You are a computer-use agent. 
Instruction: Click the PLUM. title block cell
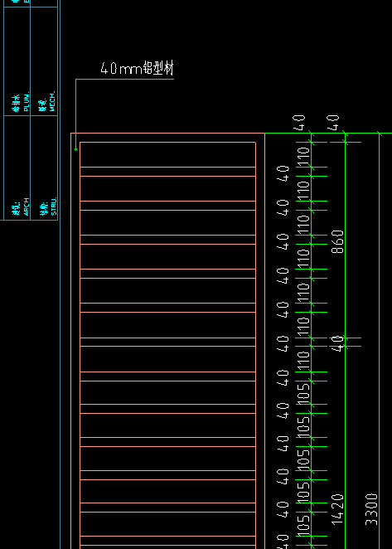[17, 61]
